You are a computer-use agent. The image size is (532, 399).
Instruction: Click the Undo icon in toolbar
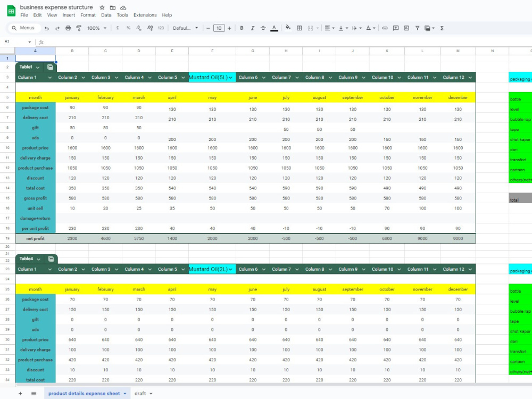[x=46, y=28]
